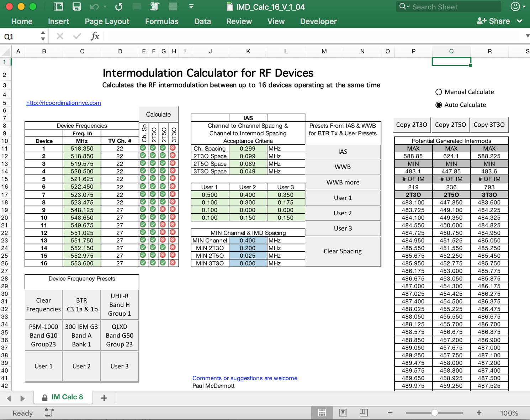Click the zoom slider handle

(x=434, y=413)
